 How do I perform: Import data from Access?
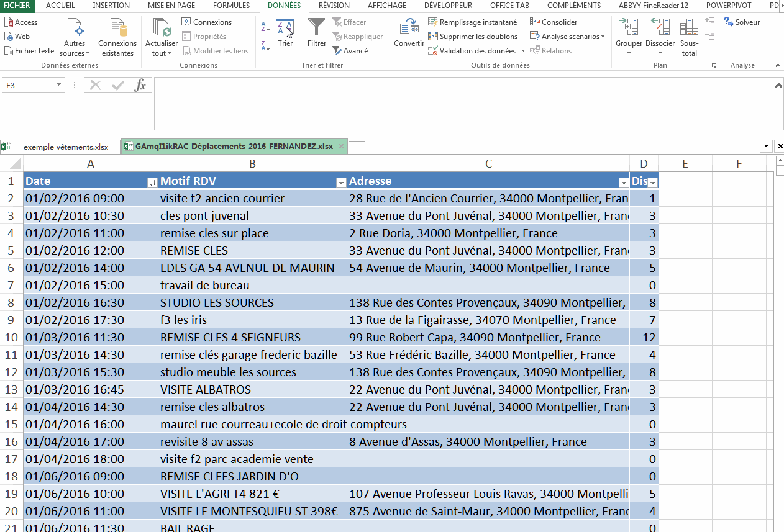coord(21,22)
